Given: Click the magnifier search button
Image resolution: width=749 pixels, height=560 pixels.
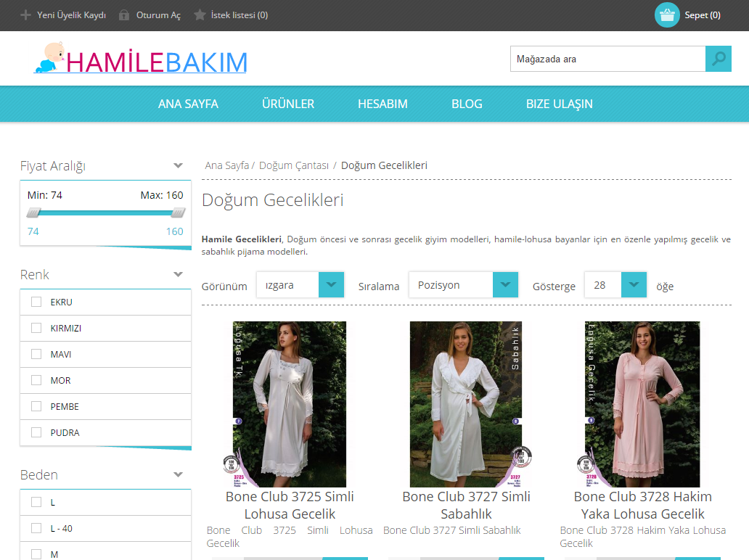Looking at the screenshot, I should (719, 59).
